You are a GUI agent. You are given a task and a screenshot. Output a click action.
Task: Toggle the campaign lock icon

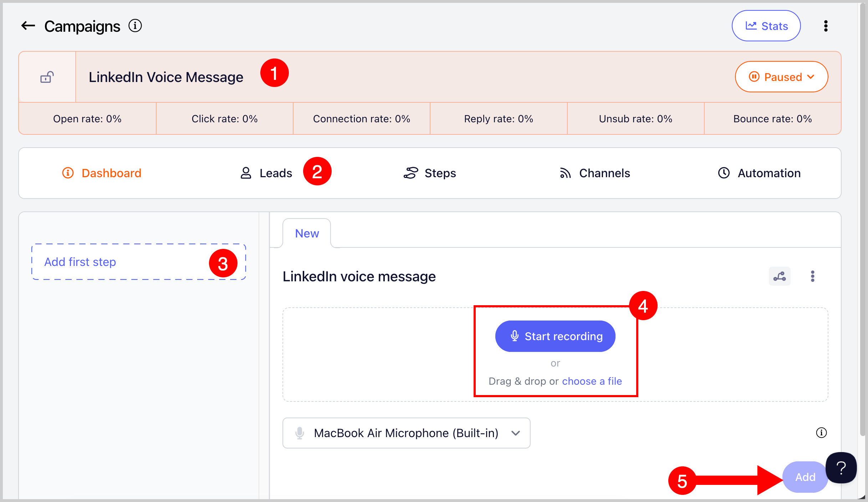[x=47, y=77]
